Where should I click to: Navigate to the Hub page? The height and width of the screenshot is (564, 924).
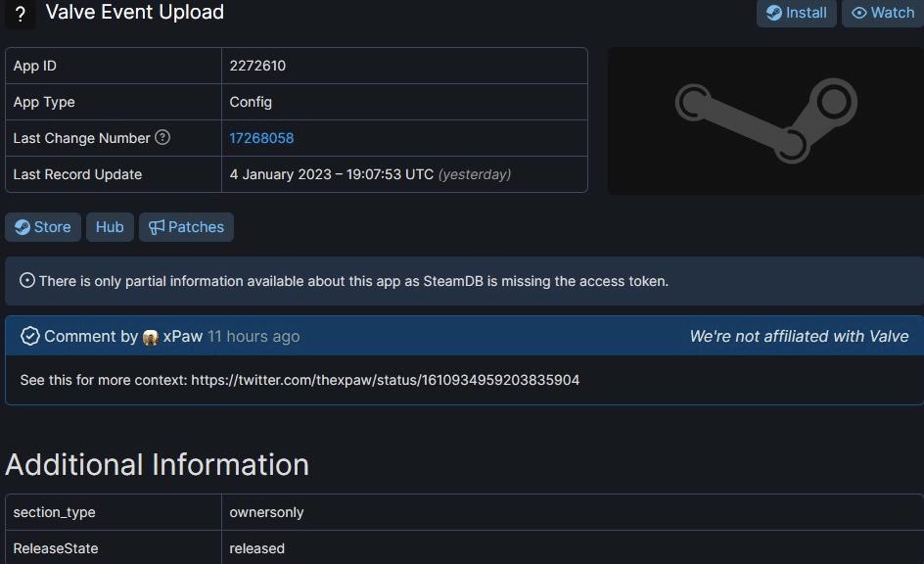tap(109, 226)
